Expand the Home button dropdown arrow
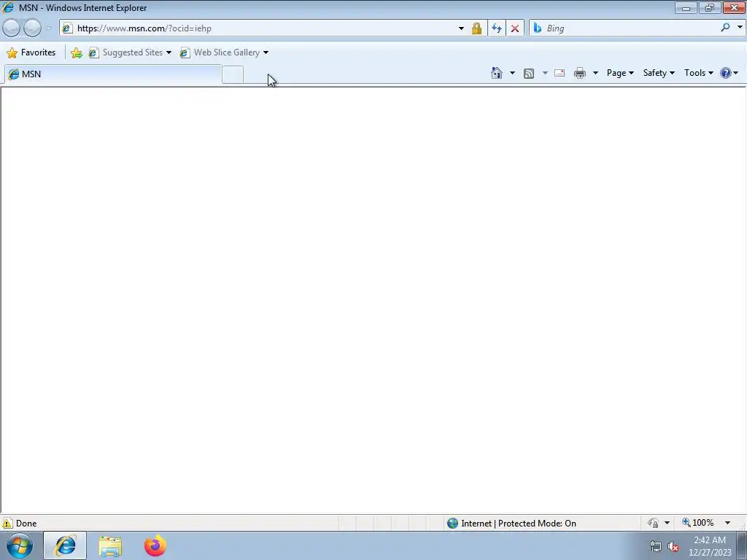 click(512, 73)
